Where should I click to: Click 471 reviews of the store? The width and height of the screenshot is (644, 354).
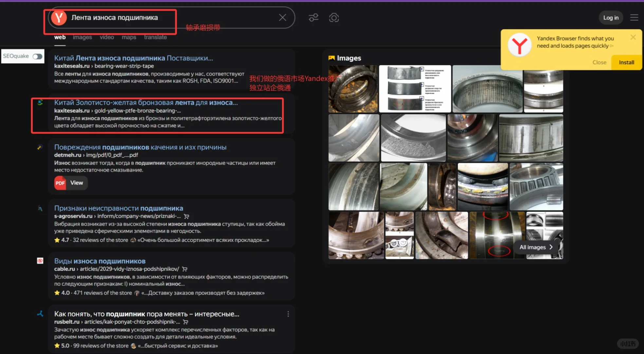point(103,293)
